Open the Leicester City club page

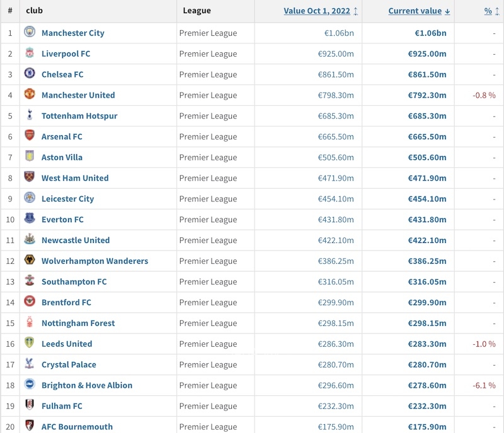pos(67,199)
